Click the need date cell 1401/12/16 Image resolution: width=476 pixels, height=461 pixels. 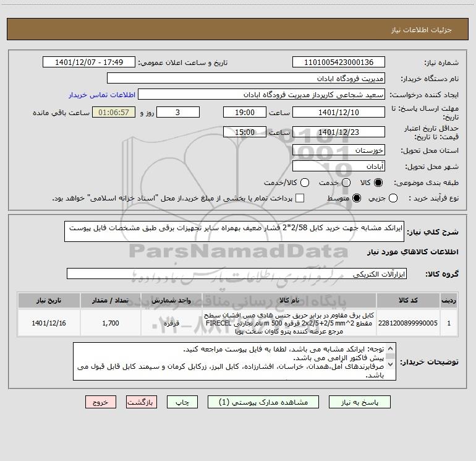49,323
